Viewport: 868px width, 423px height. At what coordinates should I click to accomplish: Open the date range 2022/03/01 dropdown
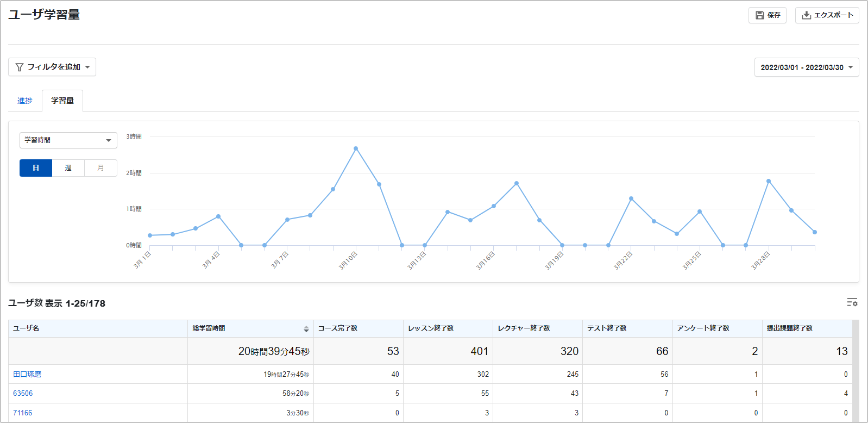pyautogui.click(x=807, y=67)
